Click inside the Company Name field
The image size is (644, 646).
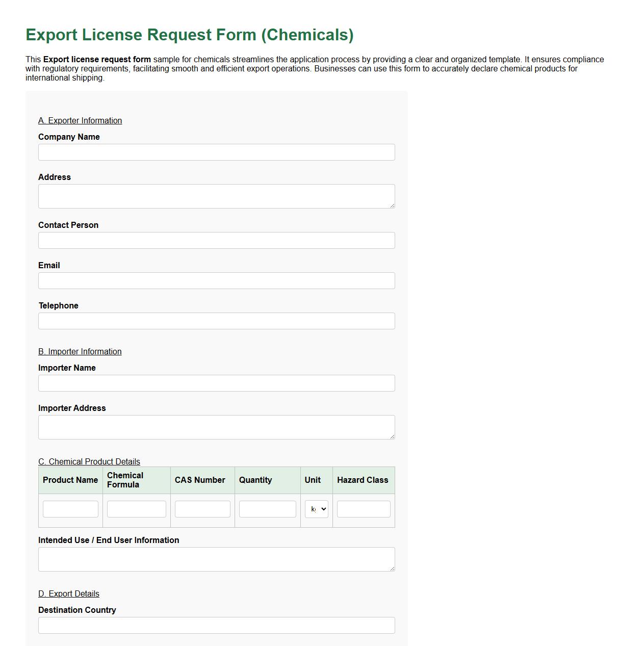point(216,152)
